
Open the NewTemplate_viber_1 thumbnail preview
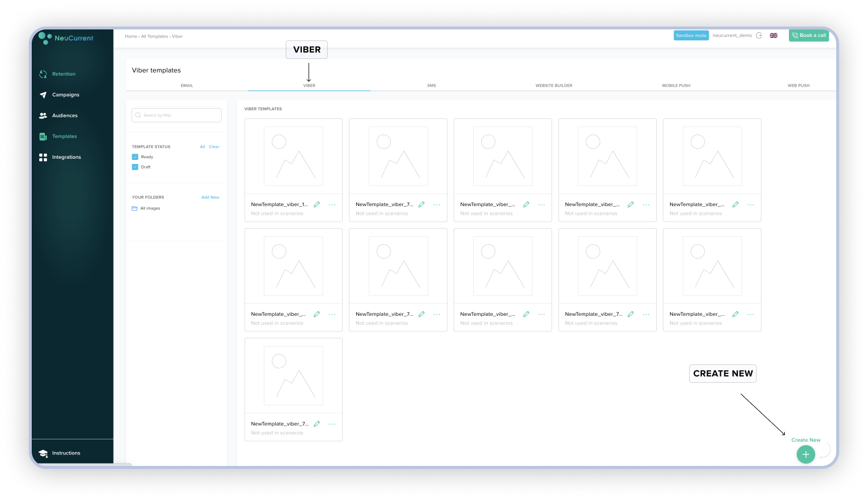293,156
